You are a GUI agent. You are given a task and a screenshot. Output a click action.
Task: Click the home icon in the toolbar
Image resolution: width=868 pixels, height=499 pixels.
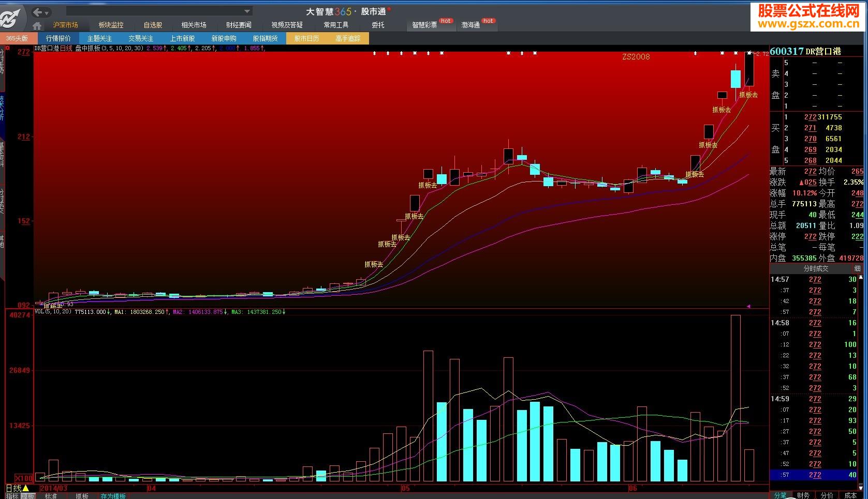click(x=37, y=25)
